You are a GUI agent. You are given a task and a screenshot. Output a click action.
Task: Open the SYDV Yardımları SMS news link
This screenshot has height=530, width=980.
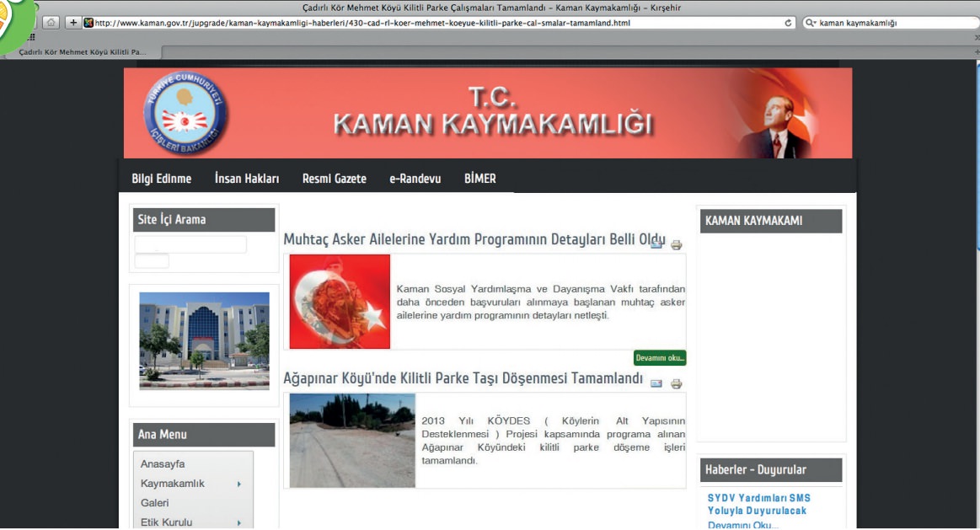pyautogui.click(x=758, y=504)
